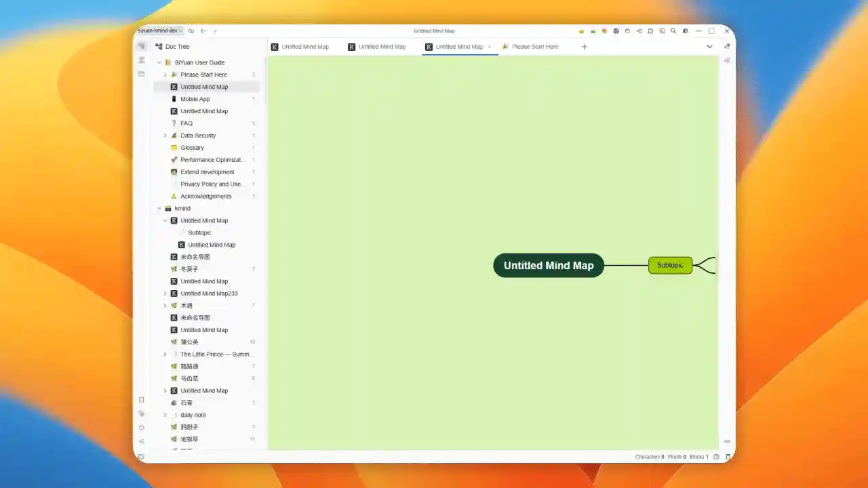This screenshot has width=868, height=488.
Task: Open the Help icon in status bar
Action: point(716,457)
